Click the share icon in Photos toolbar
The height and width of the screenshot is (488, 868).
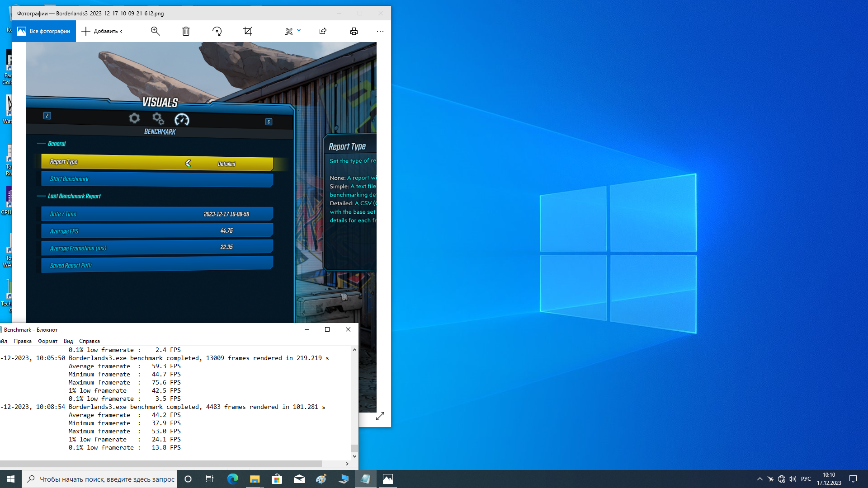(323, 31)
